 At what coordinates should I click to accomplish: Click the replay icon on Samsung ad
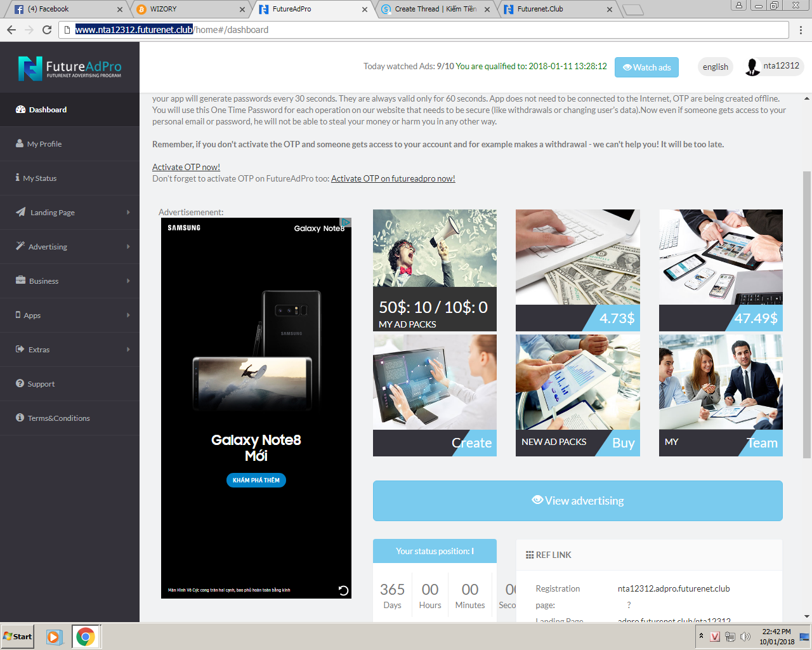(x=343, y=590)
